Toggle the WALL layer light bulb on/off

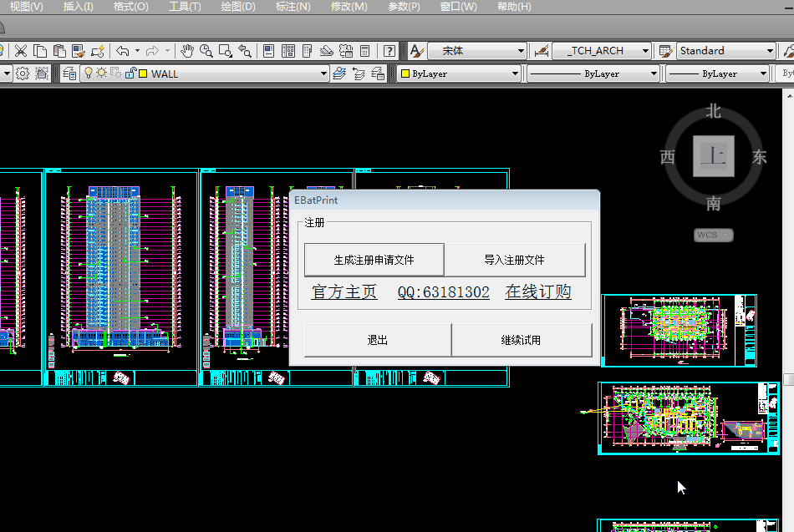[89, 73]
